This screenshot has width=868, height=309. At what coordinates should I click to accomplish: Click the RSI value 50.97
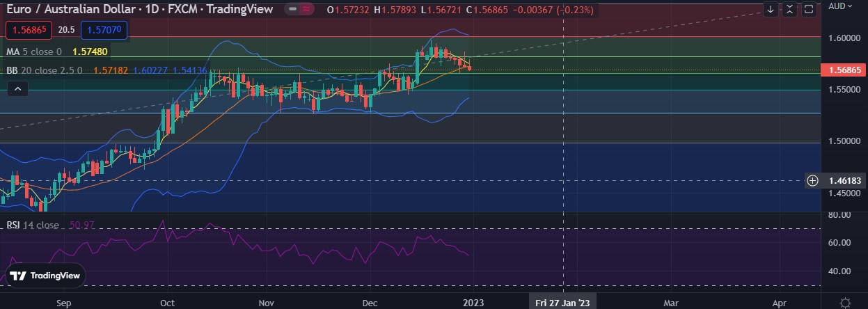pyautogui.click(x=82, y=225)
